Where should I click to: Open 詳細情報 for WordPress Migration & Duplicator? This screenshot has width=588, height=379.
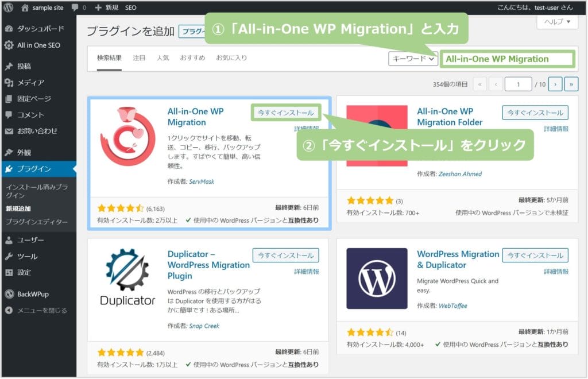click(556, 272)
